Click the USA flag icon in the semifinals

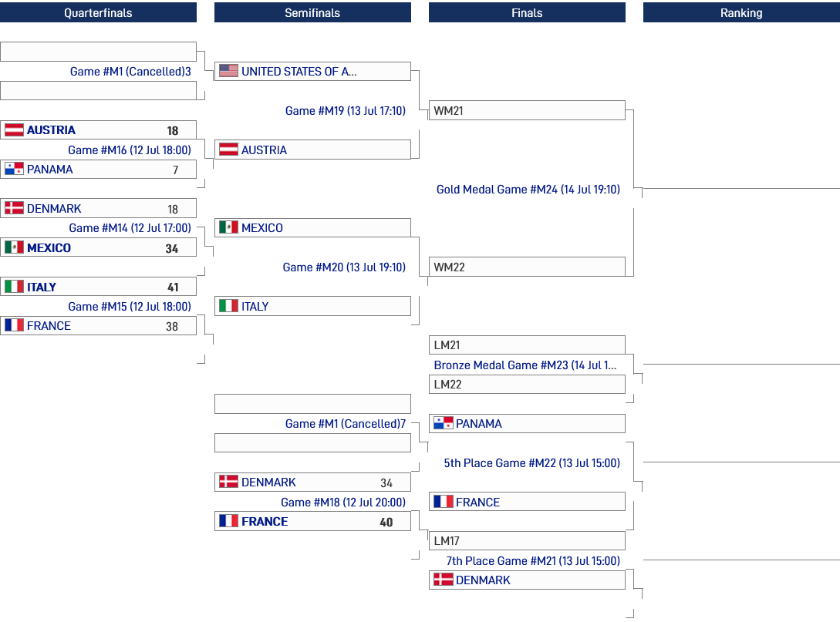pos(229,71)
